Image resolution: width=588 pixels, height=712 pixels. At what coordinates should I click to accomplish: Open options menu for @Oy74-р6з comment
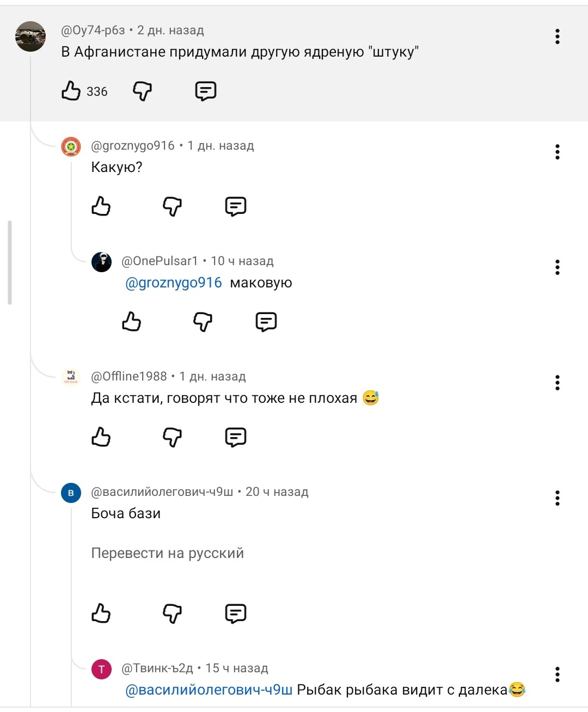point(557,36)
